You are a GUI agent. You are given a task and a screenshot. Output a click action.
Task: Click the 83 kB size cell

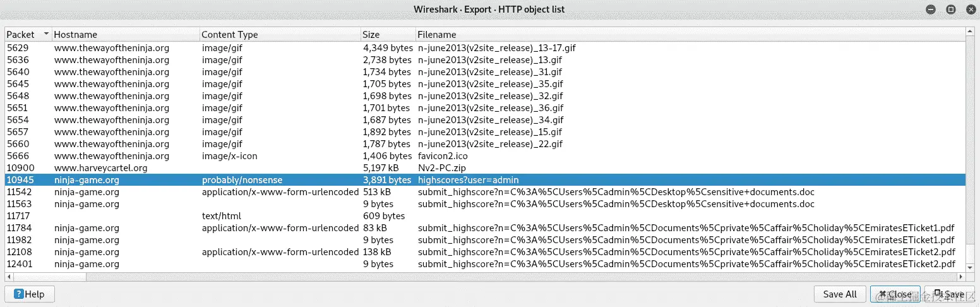[375, 228]
